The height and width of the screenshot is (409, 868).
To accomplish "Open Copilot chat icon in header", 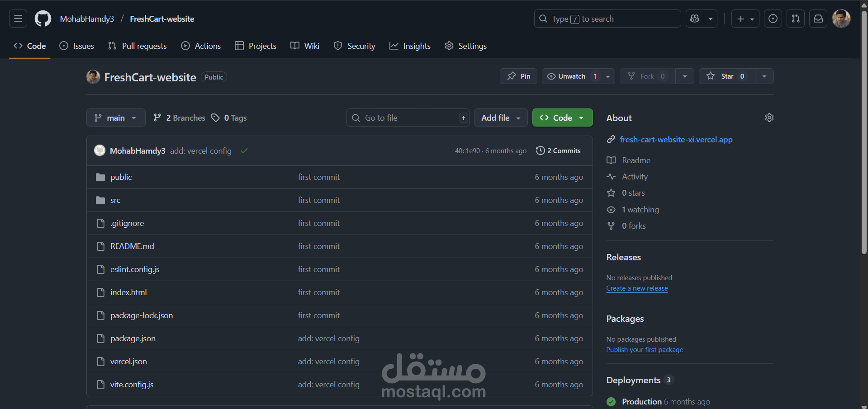I will 695,19.
